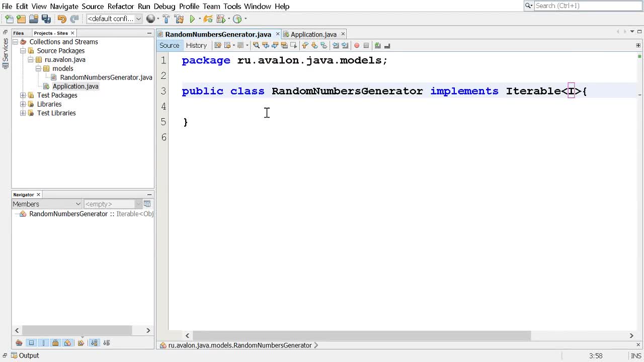Open the Refactor menu
This screenshot has height=362, width=644.
tap(121, 6)
